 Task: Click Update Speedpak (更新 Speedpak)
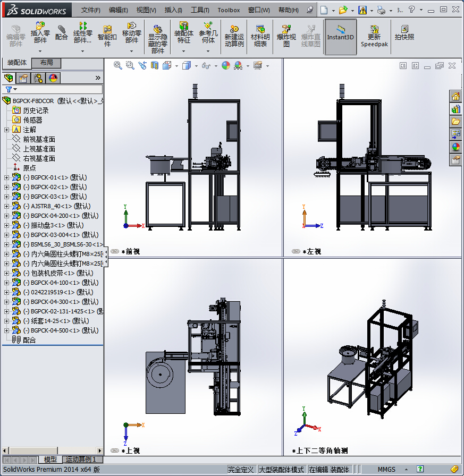coord(374,37)
